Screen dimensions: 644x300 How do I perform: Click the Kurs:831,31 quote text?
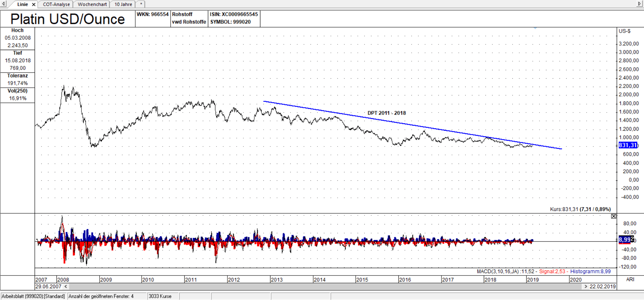580,209
